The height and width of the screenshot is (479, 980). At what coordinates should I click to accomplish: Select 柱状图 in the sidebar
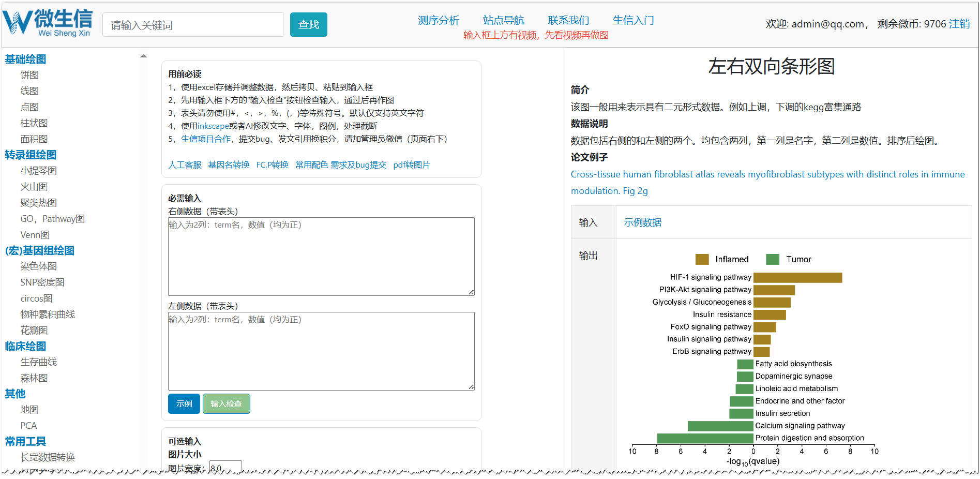click(34, 123)
